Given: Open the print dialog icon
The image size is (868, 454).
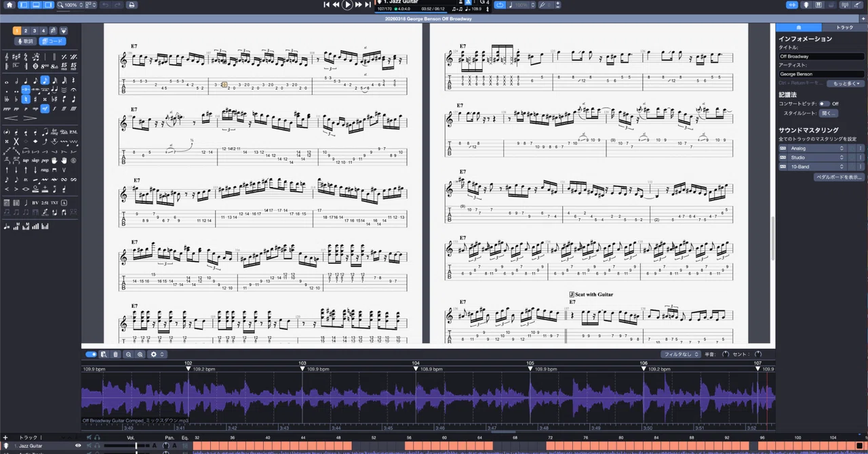Looking at the screenshot, I should tap(132, 5).
